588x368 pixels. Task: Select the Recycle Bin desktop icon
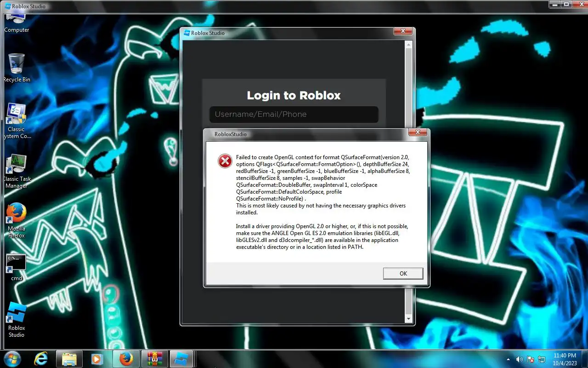point(17,68)
